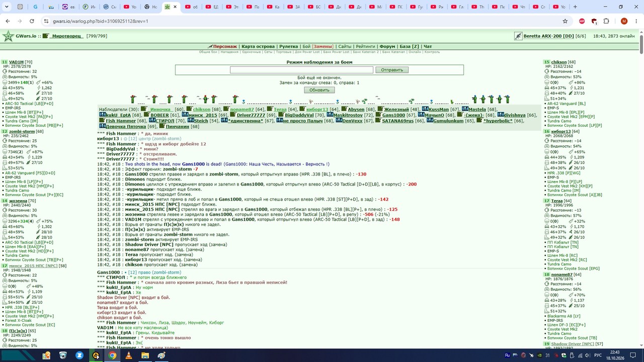Open the browser extensions puzzle icon
The width and height of the screenshot is (644, 362).
[606, 21]
